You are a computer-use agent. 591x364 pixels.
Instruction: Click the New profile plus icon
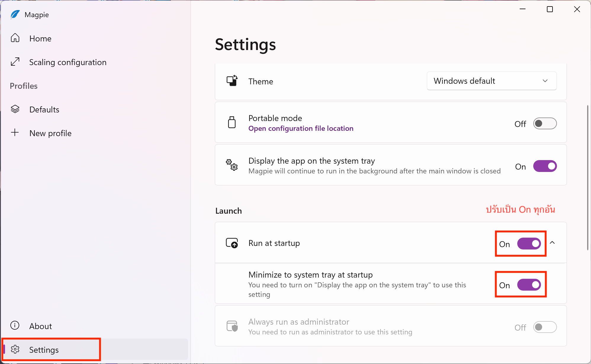(15, 133)
